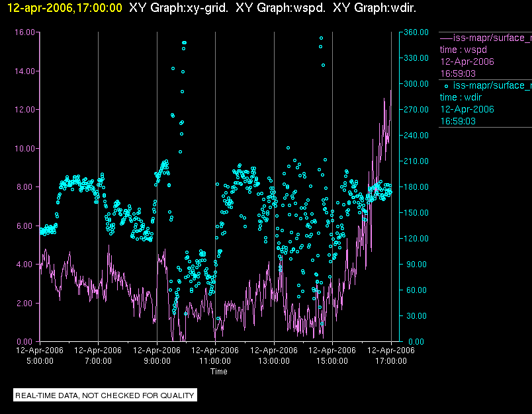Screen dimensions: 532x414
Task: Click the cyan circle marker in wdir legend
Action: coord(447,86)
